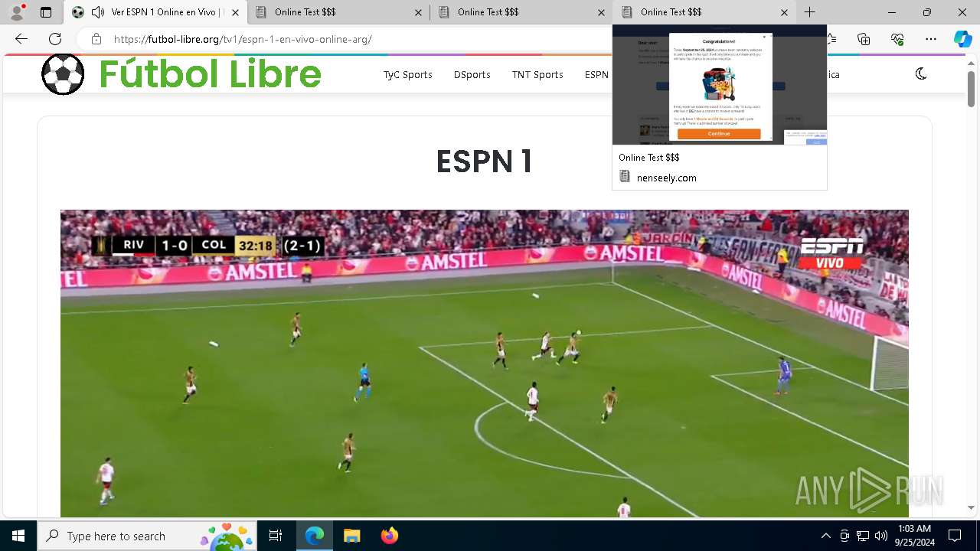Image resolution: width=980 pixels, height=551 pixels.
Task: Close the ESPN 1 tab
Action: tap(235, 12)
